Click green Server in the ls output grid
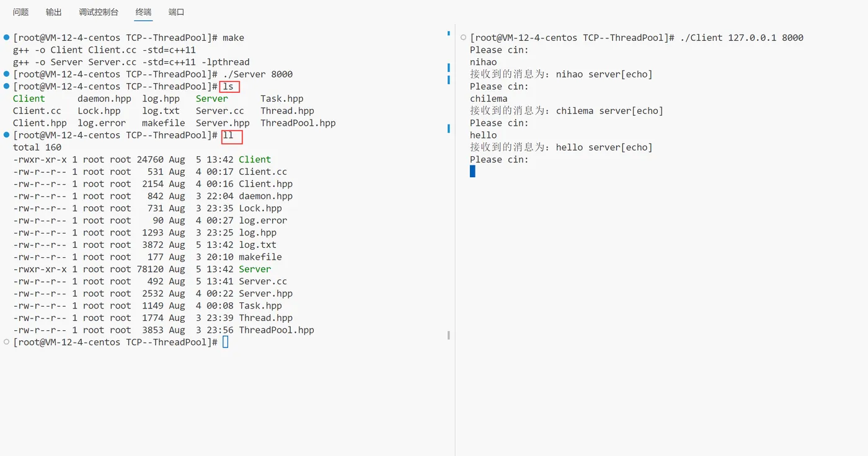Viewport: 868px width, 456px height. pos(212,99)
